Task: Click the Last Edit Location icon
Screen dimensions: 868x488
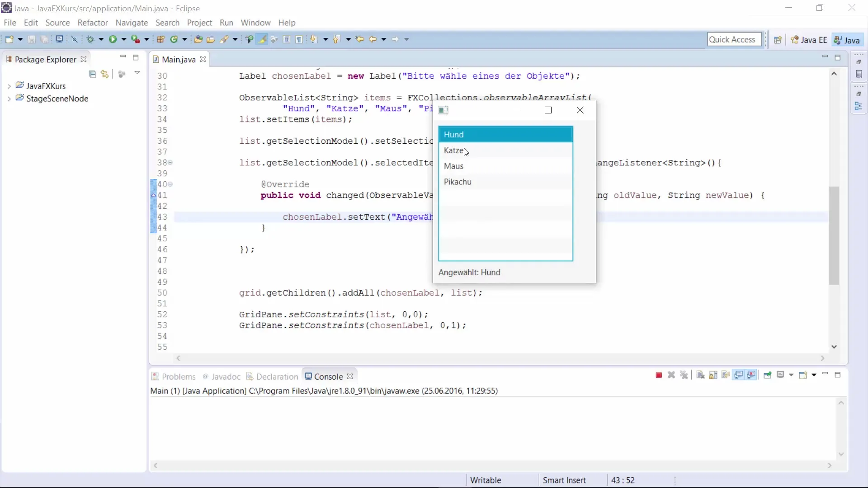Action: [360, 39]
